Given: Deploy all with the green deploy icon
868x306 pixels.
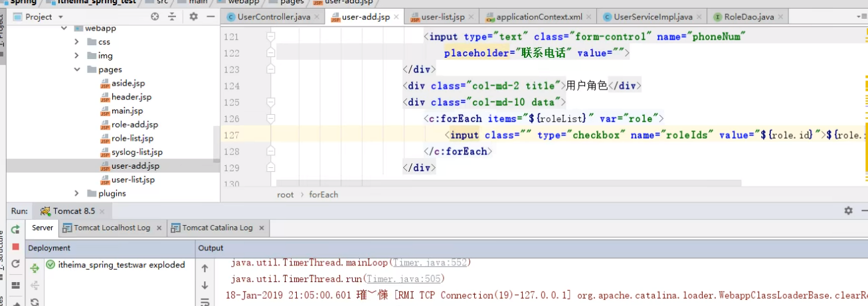Looking at the screenshot, I should click(35, 268).
